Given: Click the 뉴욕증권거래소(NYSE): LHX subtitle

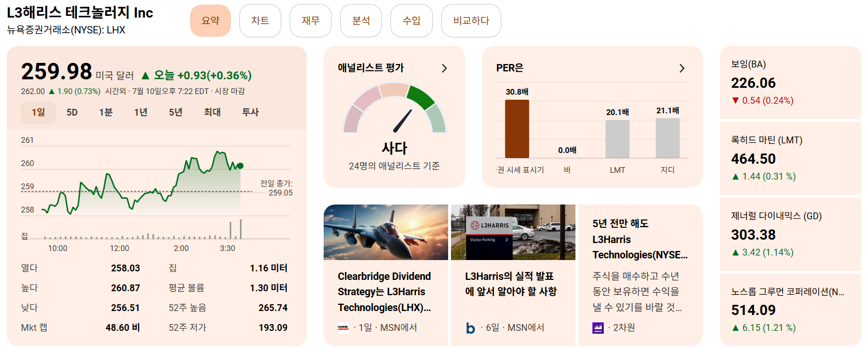Looking at the screenshot, I should [x=66, y=30].
